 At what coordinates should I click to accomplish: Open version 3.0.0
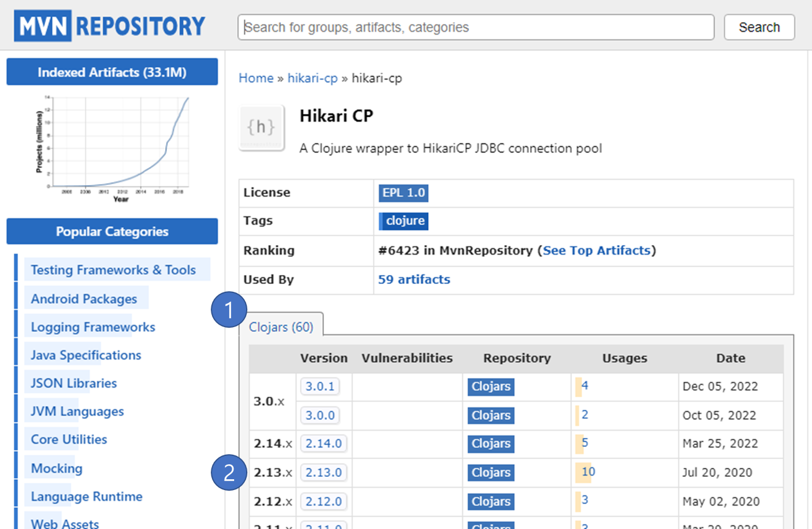[x=320, y=415]
